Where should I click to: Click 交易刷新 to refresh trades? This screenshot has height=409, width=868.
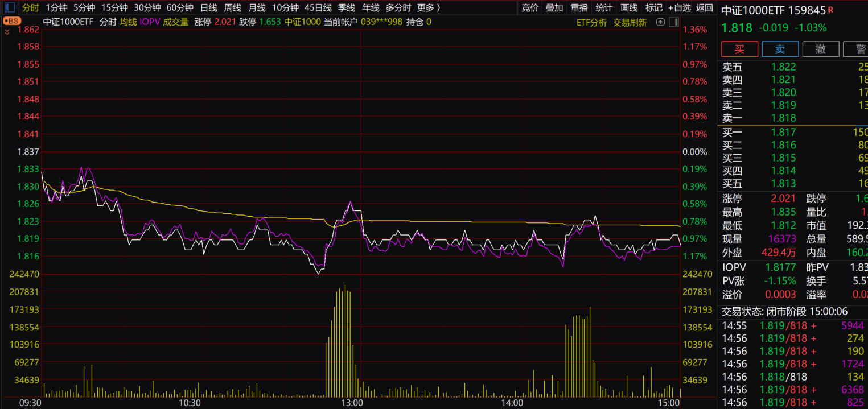pos(630,23)
